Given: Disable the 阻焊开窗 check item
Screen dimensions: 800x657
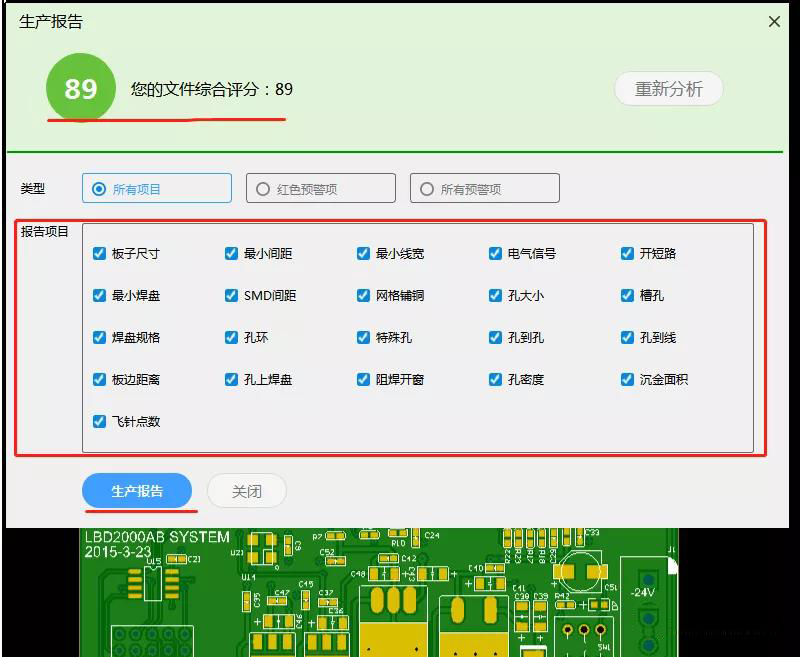Looking at the screenshot, I should [362, 380].
